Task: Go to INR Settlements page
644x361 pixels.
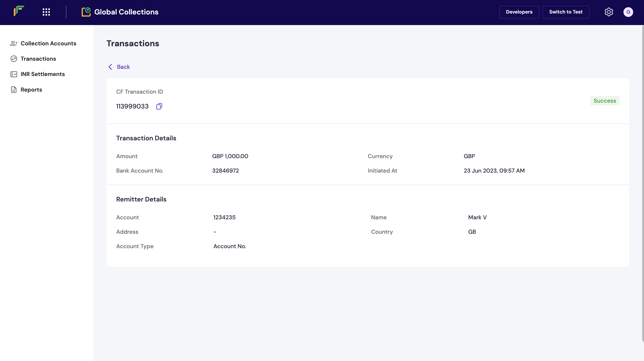Action: click(x=42, y=74)
